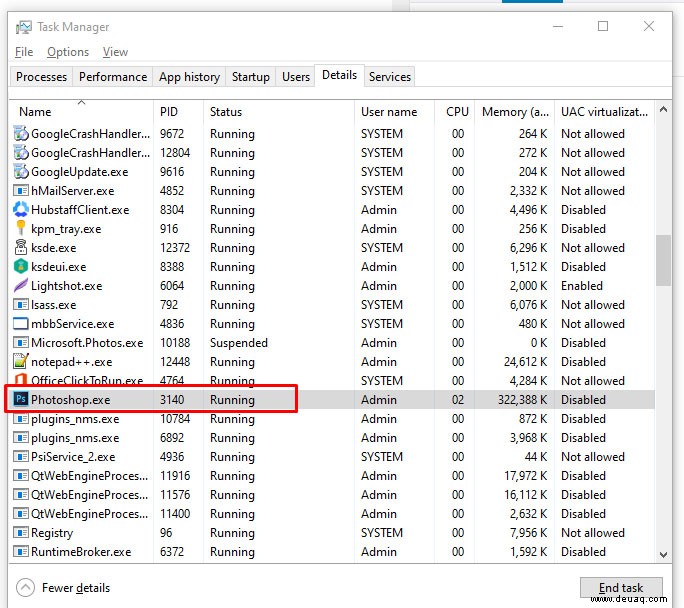Click the Lightshot.exe feather icon
Screen dimensions: 684x608
coord(21,286)
